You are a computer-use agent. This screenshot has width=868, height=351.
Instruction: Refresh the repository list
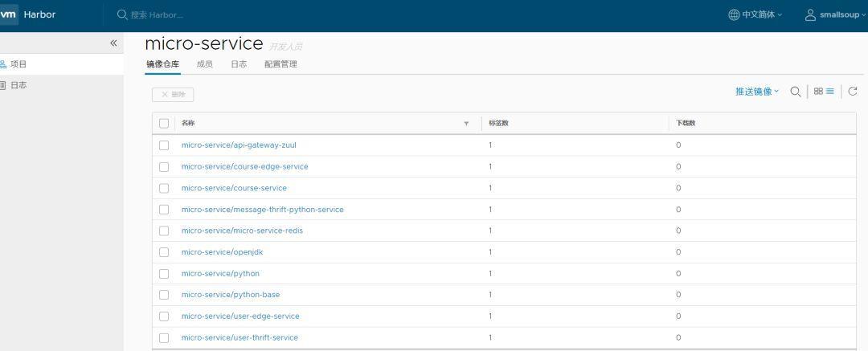[x=853, y=92]
